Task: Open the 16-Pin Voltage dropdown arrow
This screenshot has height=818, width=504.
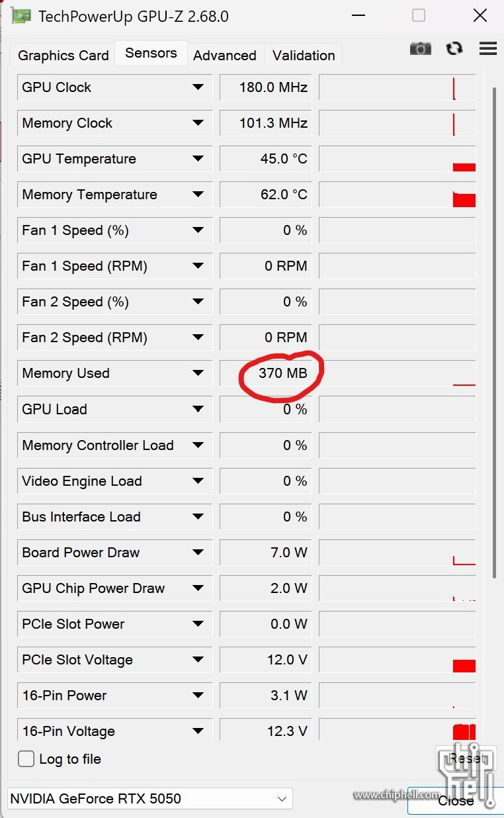Action: (198, 731)
